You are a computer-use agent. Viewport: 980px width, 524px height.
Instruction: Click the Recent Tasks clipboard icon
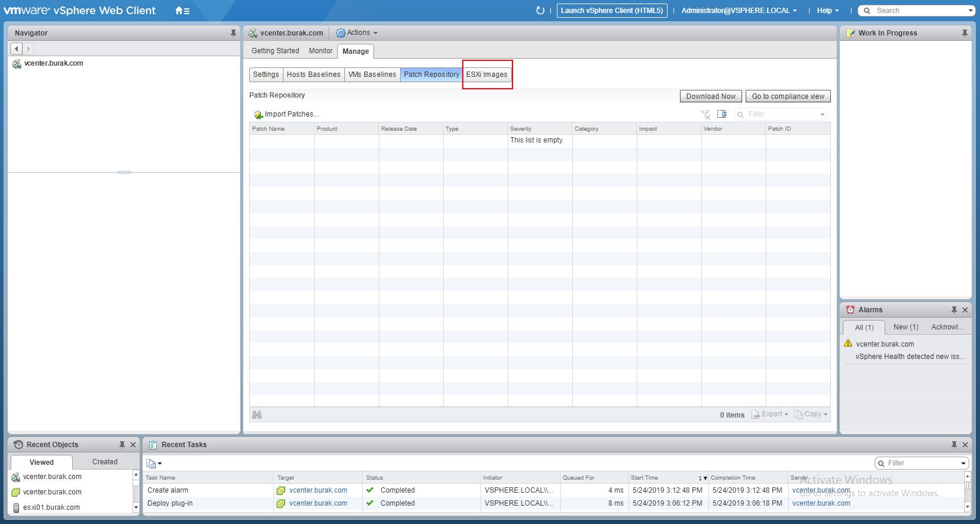pos(153,445)
